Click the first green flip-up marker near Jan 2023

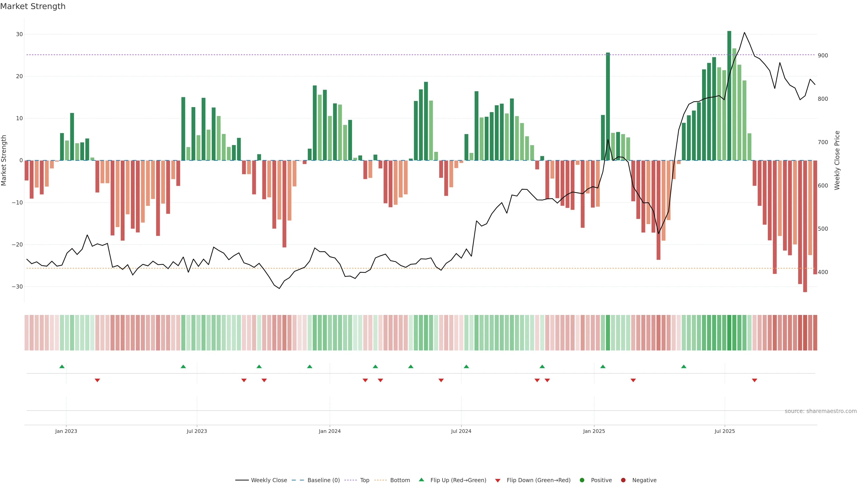[62, 366]
